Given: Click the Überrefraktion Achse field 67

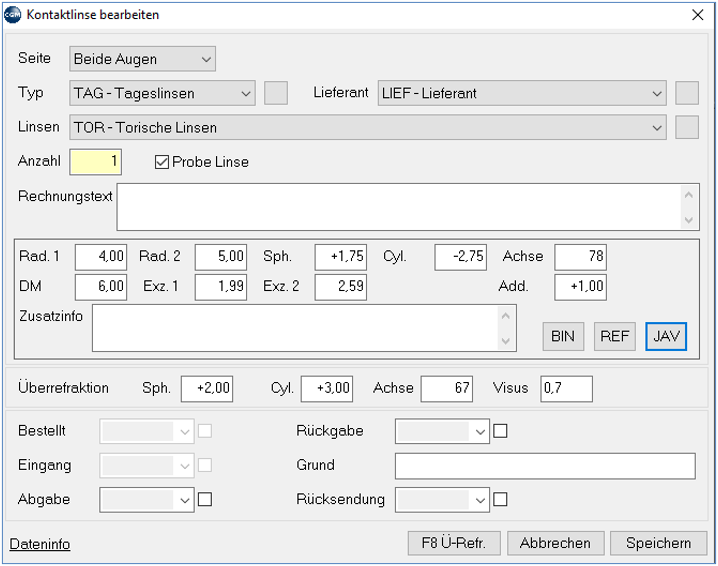Looking at the screenshot, I should (x=447, y=389).
